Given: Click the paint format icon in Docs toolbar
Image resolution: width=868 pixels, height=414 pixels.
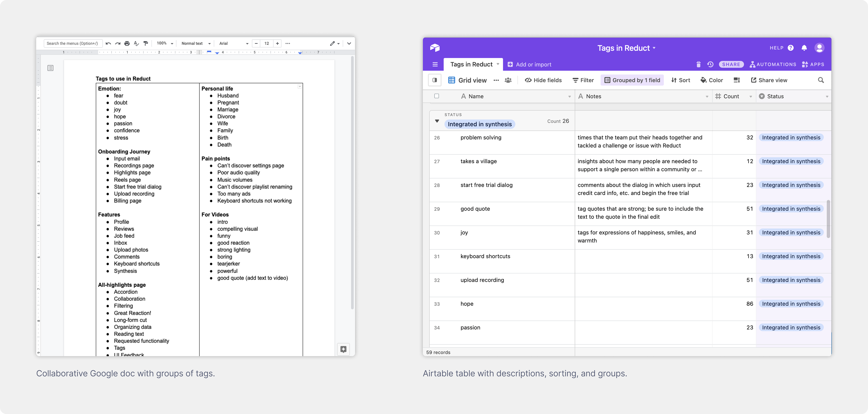Looking at the screenshot, I should (x=146, y=43).
